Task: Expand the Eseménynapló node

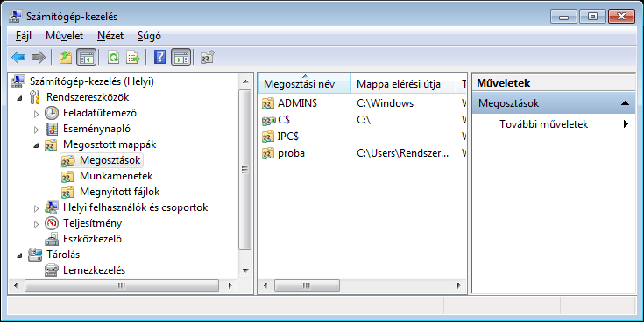Action: point(36,129)
